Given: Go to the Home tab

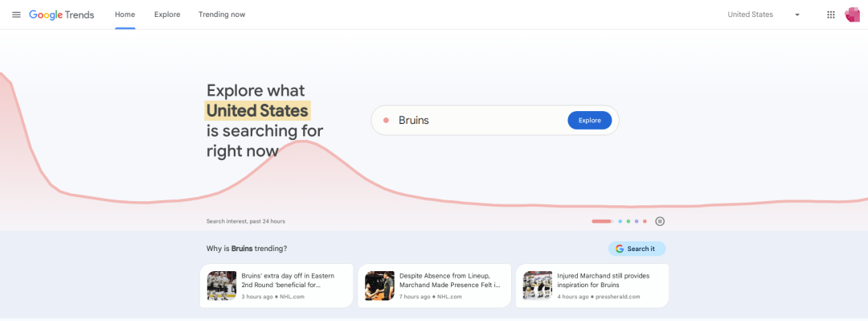Looking at the screenshot, I should (x=125, y=14).
